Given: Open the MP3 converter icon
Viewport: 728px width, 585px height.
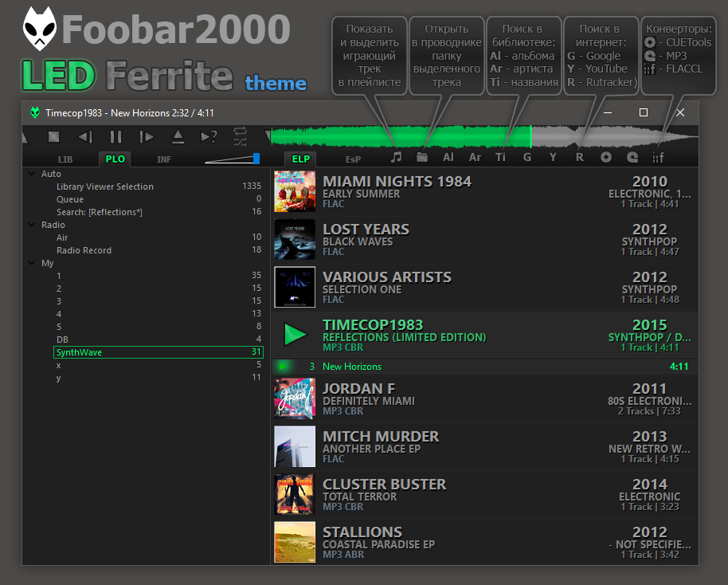Looking at the screenshot, I should (x=632, y=157).
